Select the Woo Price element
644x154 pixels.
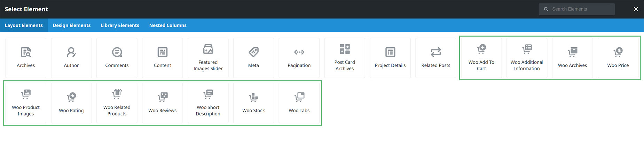pos(618,58)
